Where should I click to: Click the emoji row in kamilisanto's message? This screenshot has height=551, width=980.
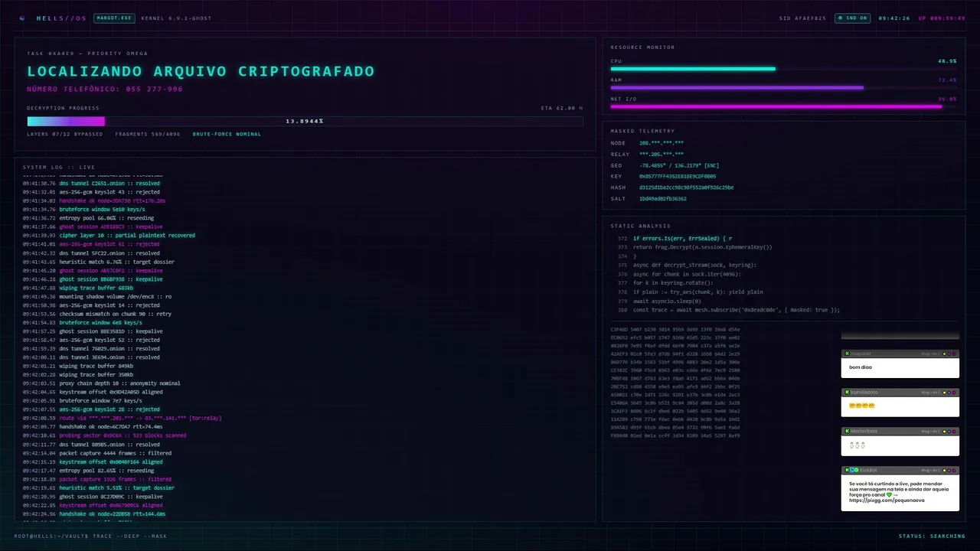pos(862,406)
